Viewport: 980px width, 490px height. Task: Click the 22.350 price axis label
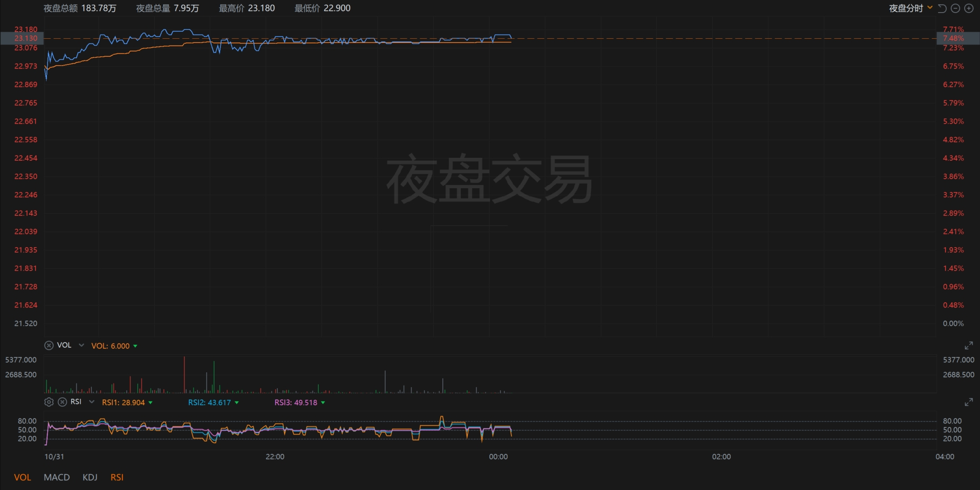[x=26, y=177]
